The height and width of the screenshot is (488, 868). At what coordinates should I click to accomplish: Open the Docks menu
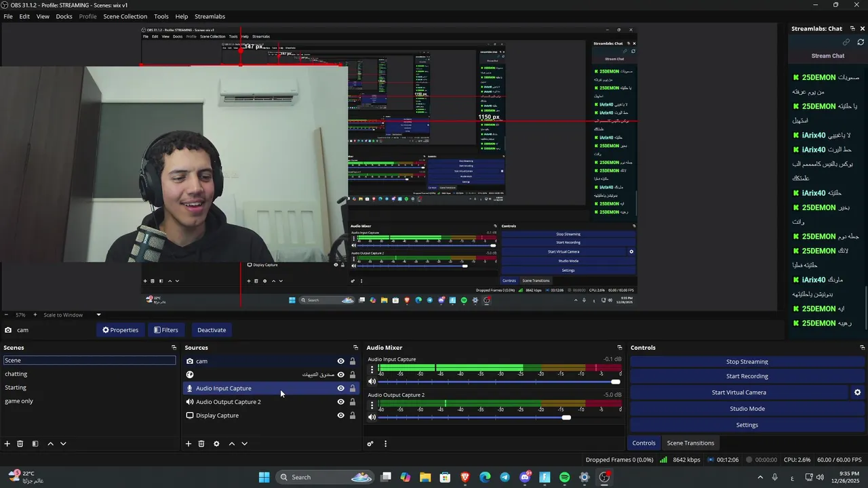click(64, 16)
